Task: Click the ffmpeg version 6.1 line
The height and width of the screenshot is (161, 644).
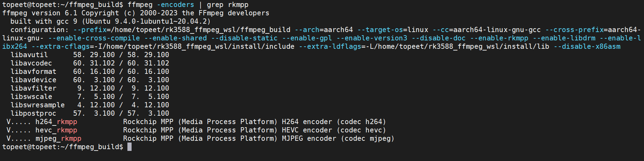Action: (x=136, y=13)
